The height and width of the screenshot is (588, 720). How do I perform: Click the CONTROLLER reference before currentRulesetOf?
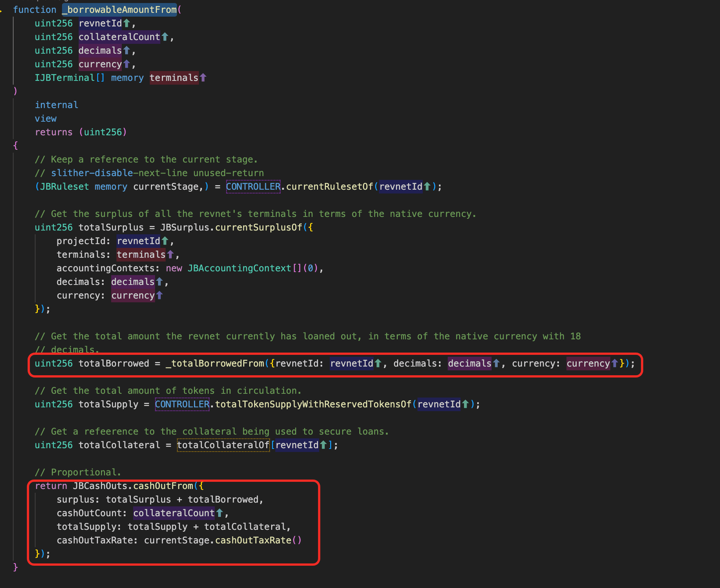point(253,187)
